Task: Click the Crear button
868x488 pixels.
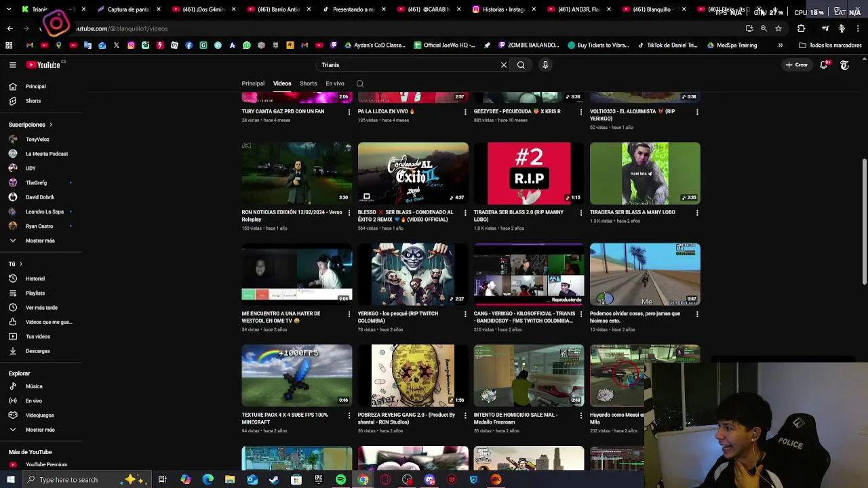Action: tap(797, 65)
